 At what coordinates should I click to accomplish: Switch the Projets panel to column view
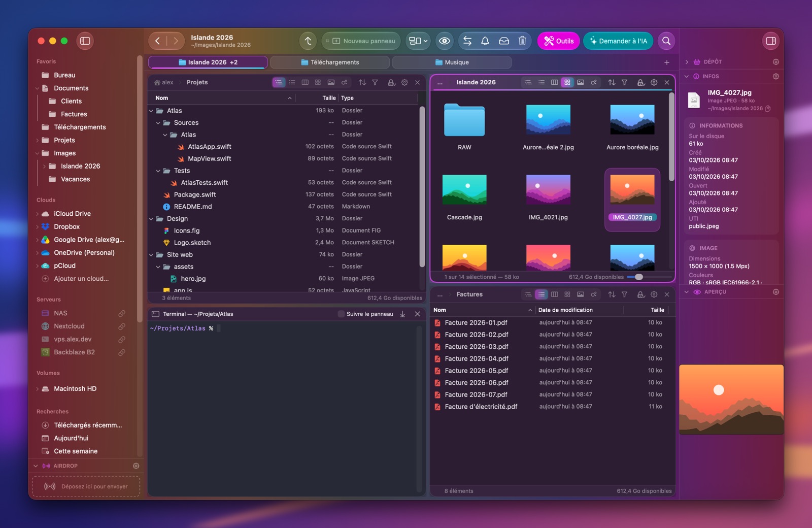tap(305, 82)
